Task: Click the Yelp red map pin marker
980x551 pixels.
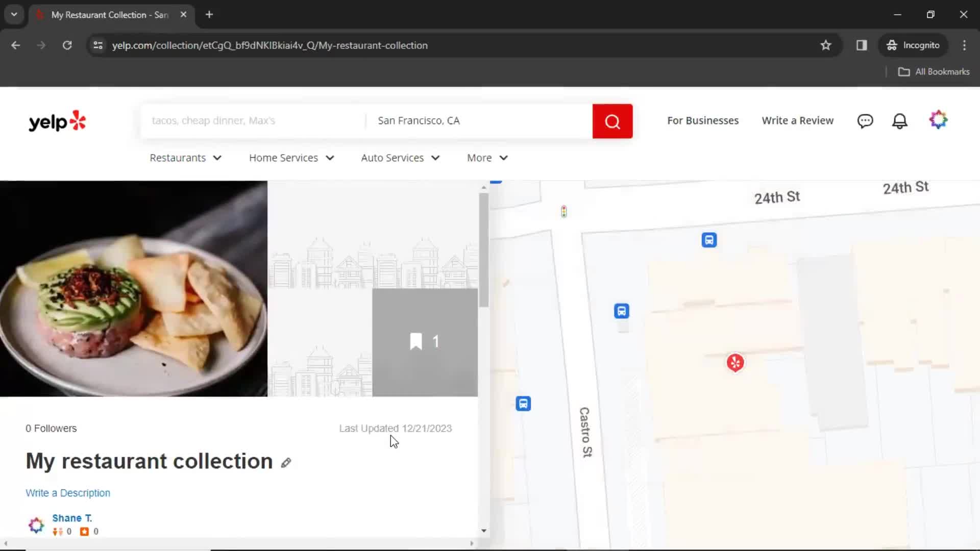Action: click(735, 363)
